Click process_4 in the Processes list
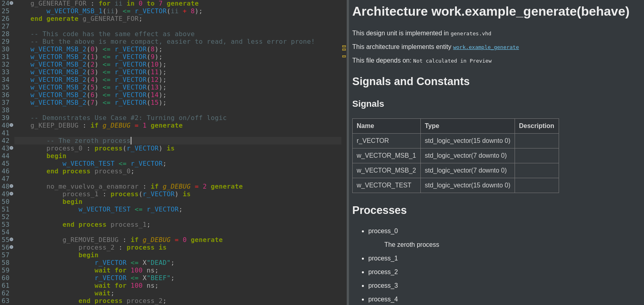 (x=383, y=299)
